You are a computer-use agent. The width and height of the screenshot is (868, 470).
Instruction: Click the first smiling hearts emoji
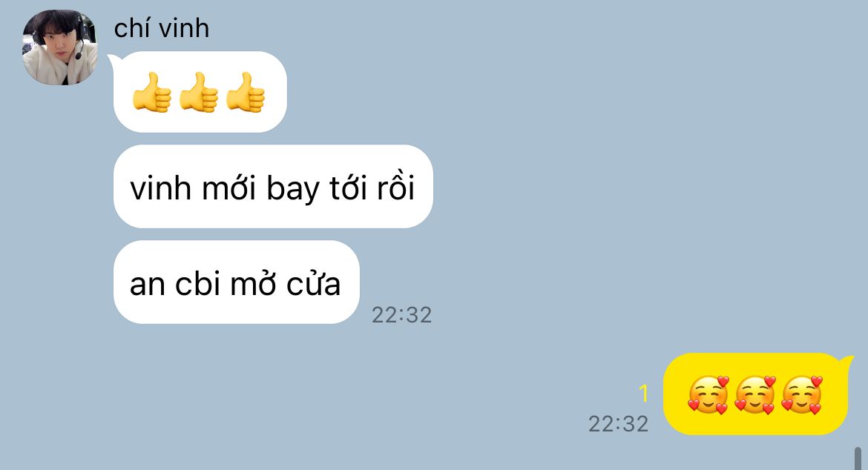pos(708,395)
